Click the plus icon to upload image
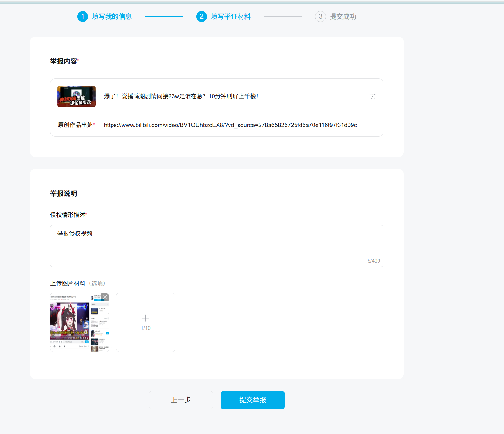The width and height of the screenshot is (504, 434). (146, 318)
